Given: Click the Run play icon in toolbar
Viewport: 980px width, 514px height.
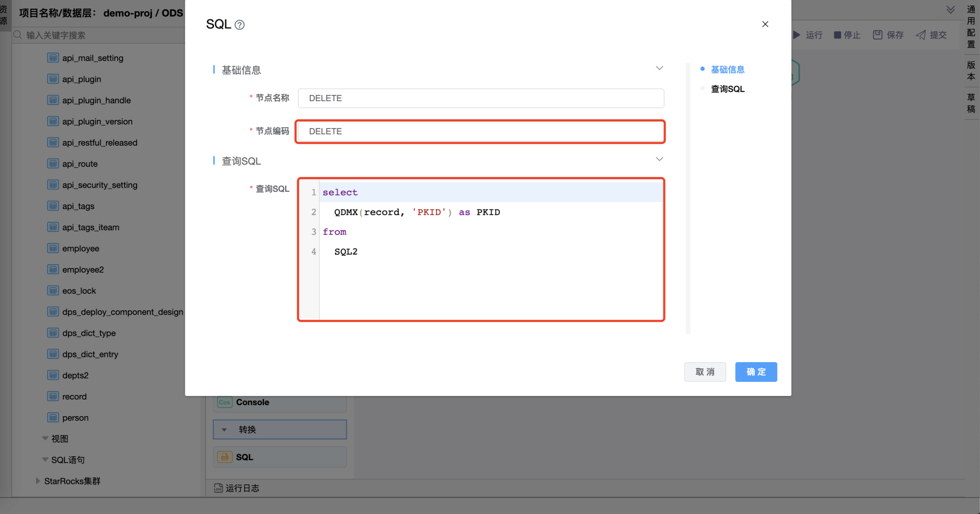Looking at the screenshot, I should [x=797, y=35].
